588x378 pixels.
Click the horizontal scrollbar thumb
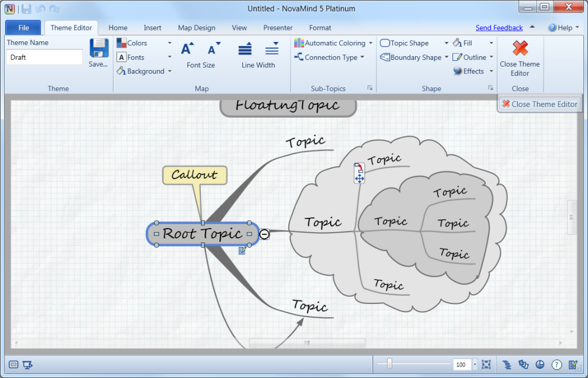(307, 342)
